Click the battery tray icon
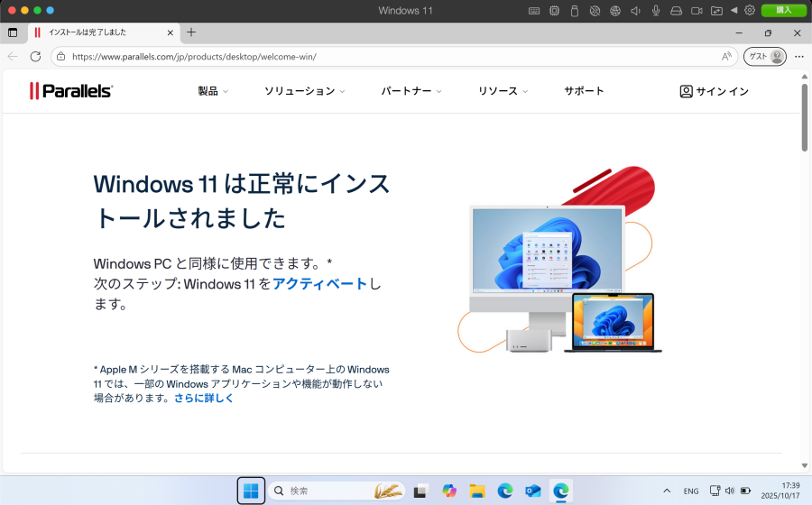The height and width of the screenshot is (505, 812). click(x=746, y=491)
